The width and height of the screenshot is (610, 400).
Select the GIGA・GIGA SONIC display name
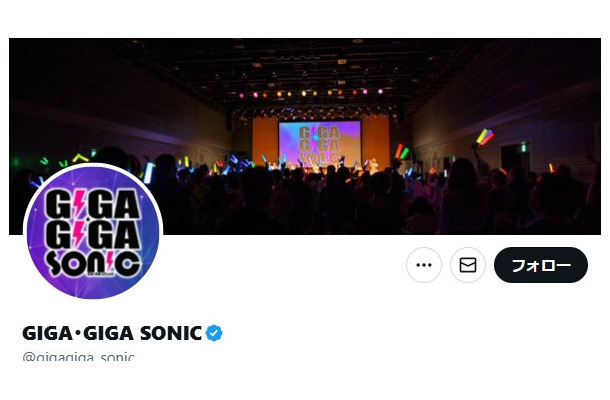[112, 333]
